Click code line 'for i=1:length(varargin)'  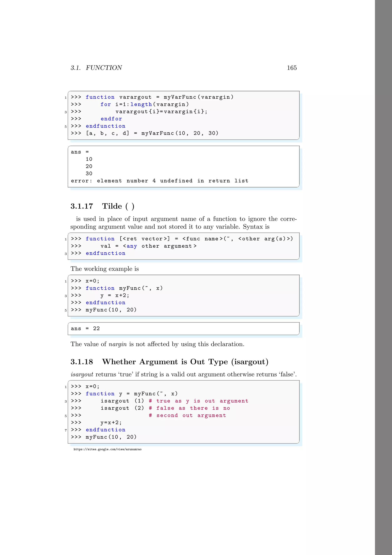click(145, 104)
